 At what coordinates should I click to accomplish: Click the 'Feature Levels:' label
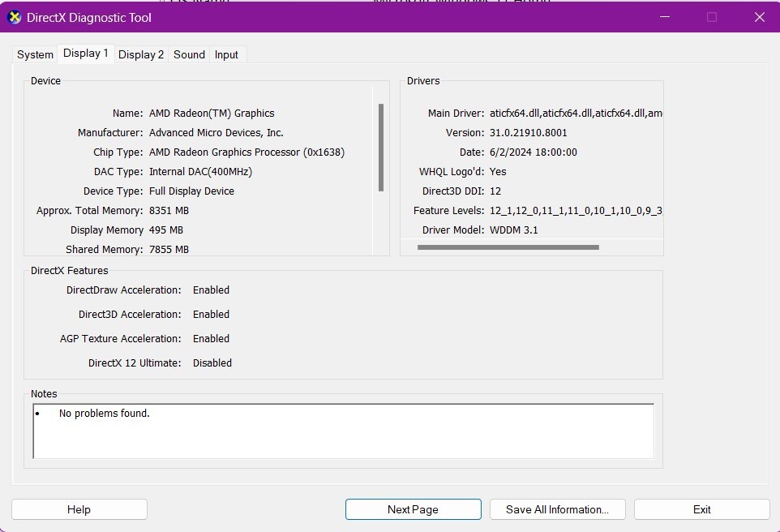click(448, 211)
